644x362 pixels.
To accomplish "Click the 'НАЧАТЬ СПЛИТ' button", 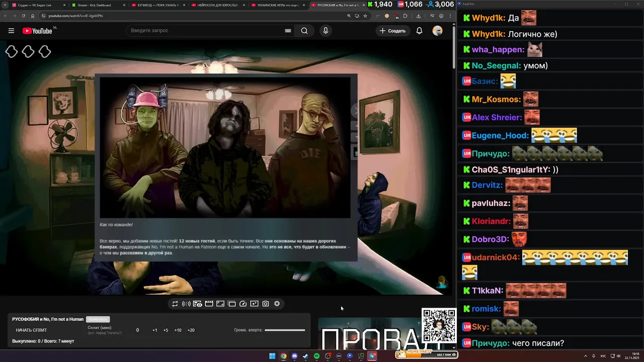I will (x=31, y=330).
